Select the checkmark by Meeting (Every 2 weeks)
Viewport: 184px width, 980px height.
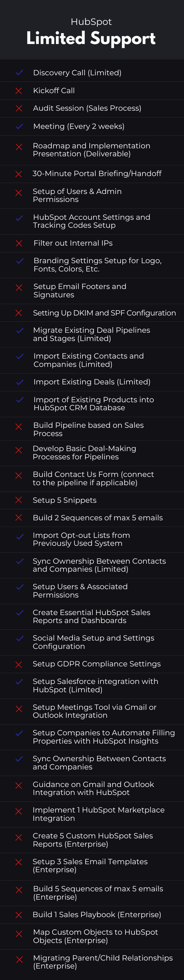(x=19, y=126)
